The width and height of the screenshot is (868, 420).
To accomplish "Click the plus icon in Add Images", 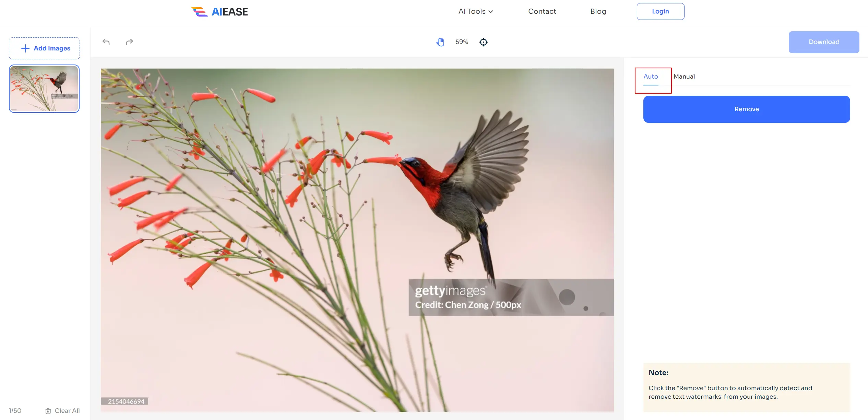I will [x=25, y=48].
